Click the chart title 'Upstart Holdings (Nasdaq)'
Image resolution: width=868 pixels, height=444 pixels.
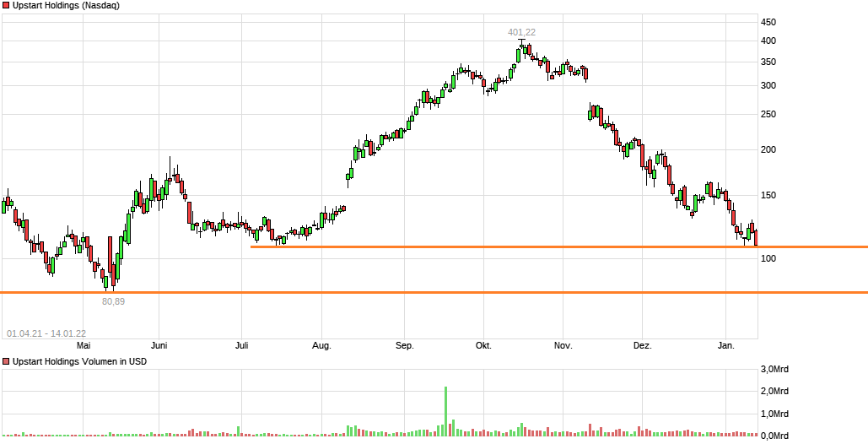tap(66, 6)
